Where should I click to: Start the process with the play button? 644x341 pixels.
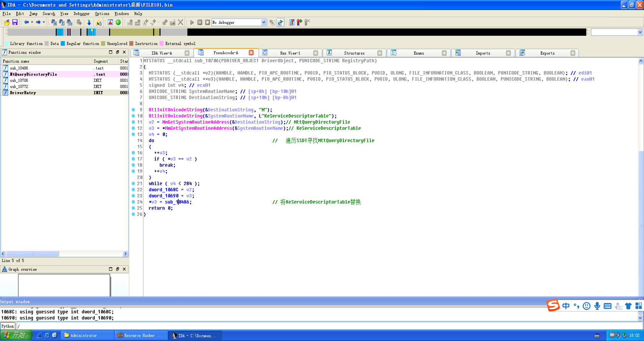192,22
